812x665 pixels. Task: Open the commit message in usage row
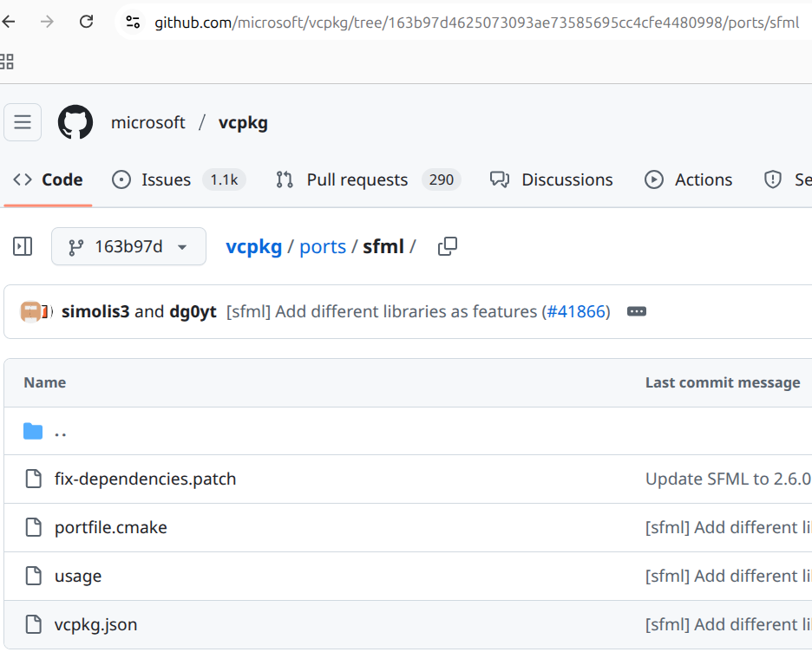(x=729, y=576)
